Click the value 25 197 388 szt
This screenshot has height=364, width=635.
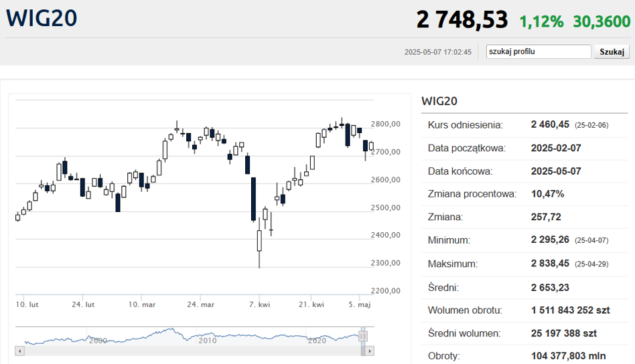[564, 333]
